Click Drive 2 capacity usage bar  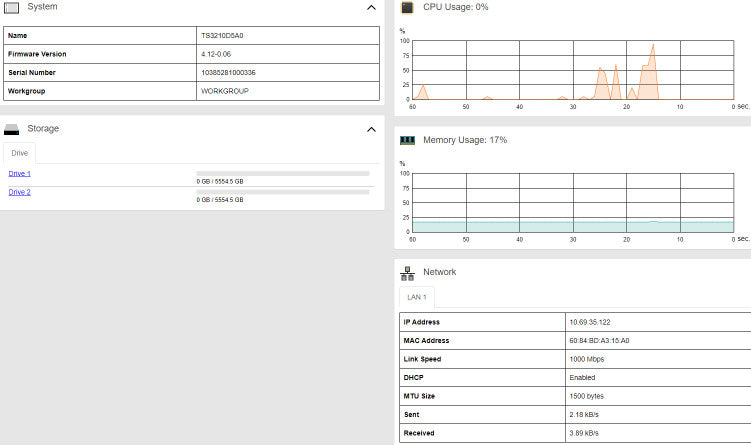click(283, 192)
